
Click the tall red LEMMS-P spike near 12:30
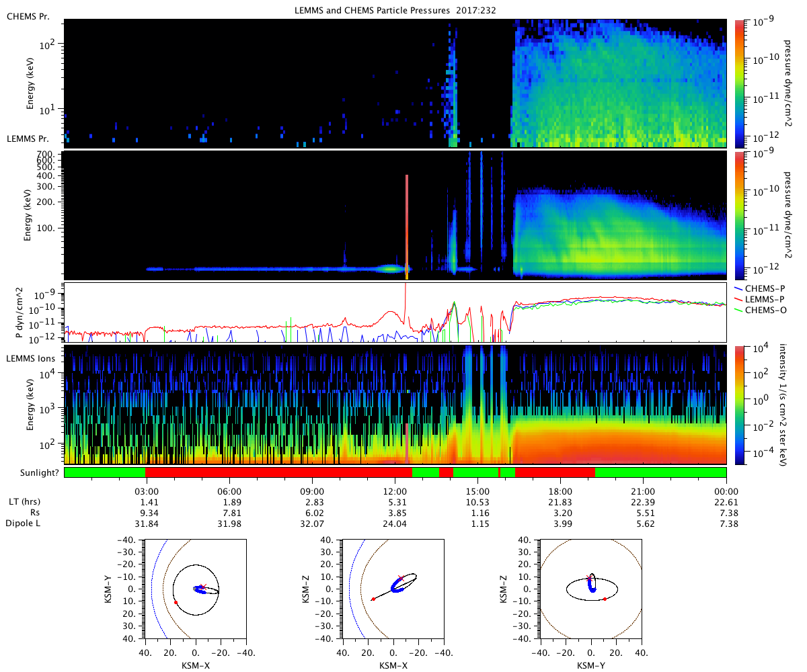(405, 296)
